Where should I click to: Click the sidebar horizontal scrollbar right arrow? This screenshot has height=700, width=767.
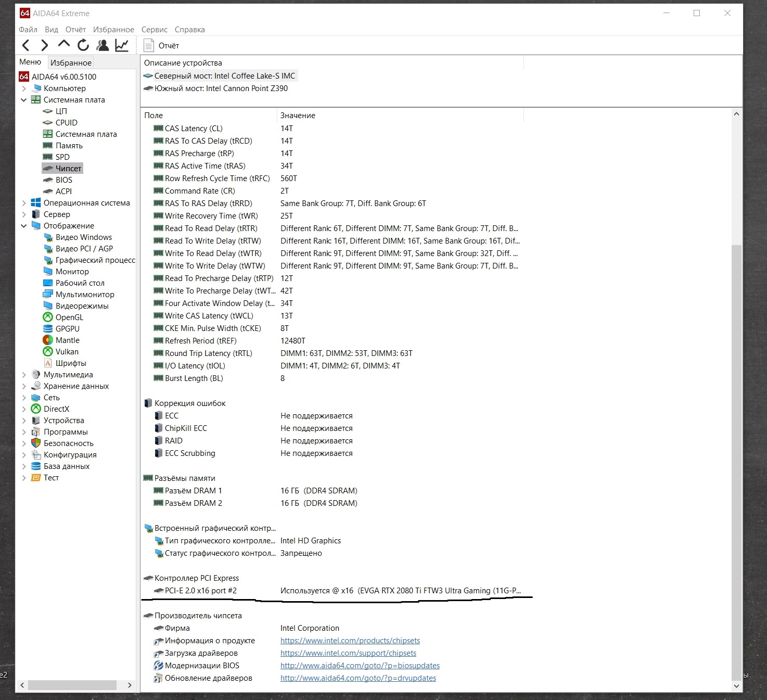(x=130, y=685)
